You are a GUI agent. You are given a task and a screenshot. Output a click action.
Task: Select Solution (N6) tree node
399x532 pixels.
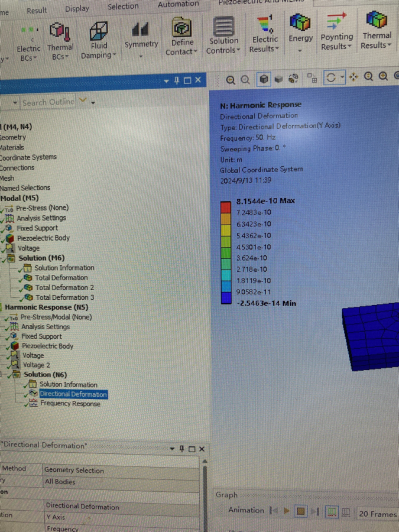point(45,375)
